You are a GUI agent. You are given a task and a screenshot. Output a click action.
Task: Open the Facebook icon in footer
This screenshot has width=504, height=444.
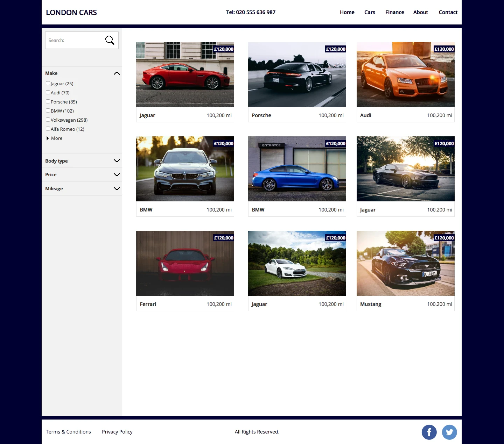point(429,432)
